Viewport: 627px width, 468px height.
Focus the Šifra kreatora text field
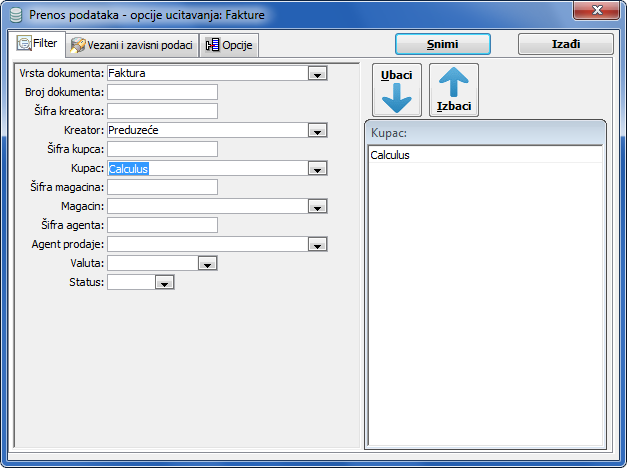162,111
